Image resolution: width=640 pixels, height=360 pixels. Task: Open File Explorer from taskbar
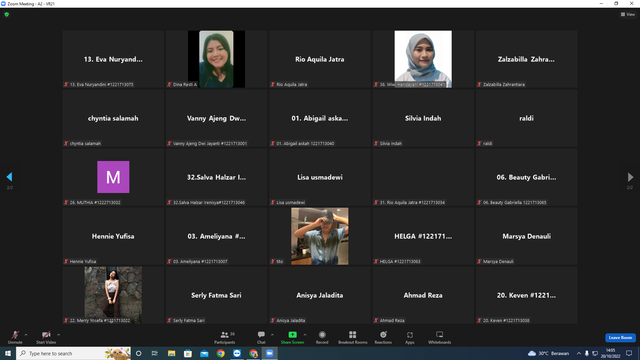[x=171, y=353]
